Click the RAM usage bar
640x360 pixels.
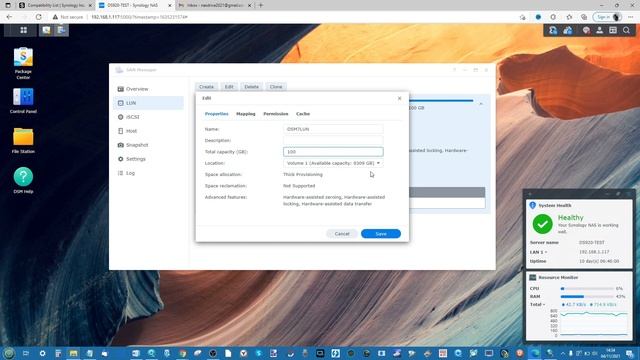click(587, 297)
